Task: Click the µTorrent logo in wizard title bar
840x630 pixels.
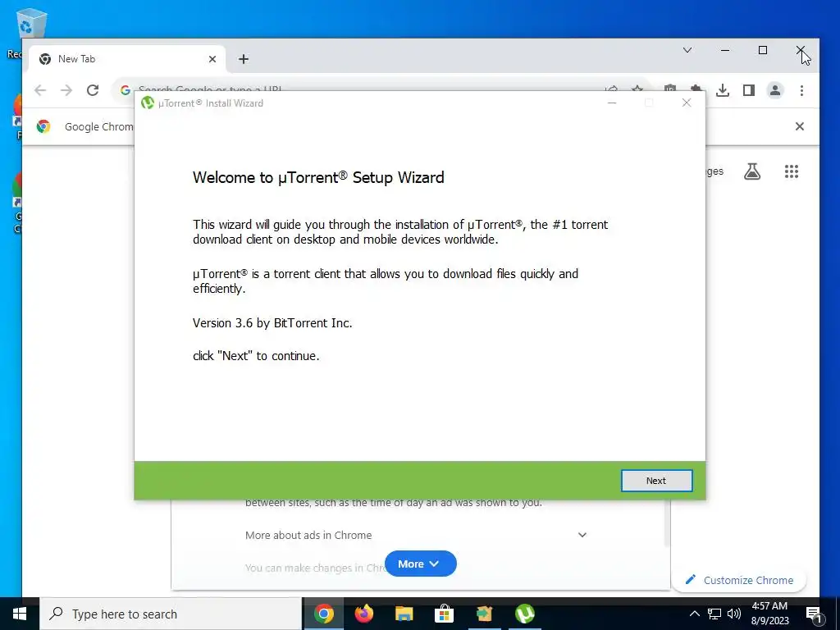Action: pos(148,103)
